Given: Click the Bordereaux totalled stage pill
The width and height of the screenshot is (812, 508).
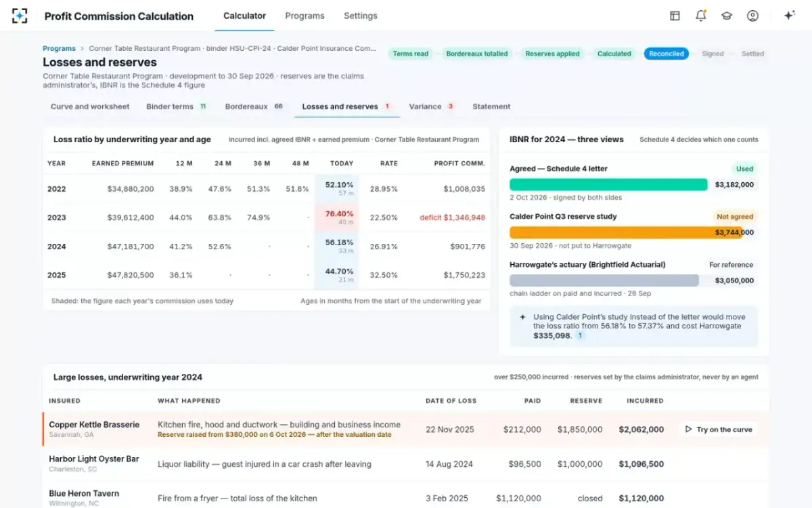Looking at the screenshot, I should pyautogui.click(x=477, y=54).
